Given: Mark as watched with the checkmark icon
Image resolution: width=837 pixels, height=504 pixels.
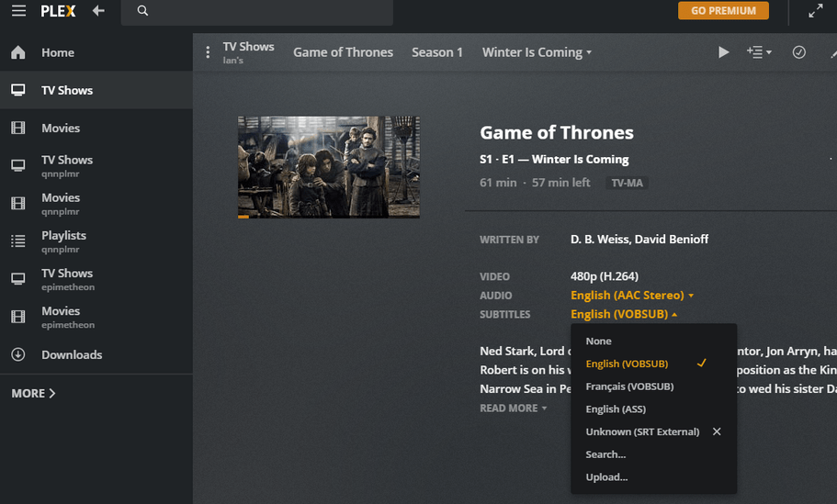Looking at the screenshot, I should click(x=798, y=52).
